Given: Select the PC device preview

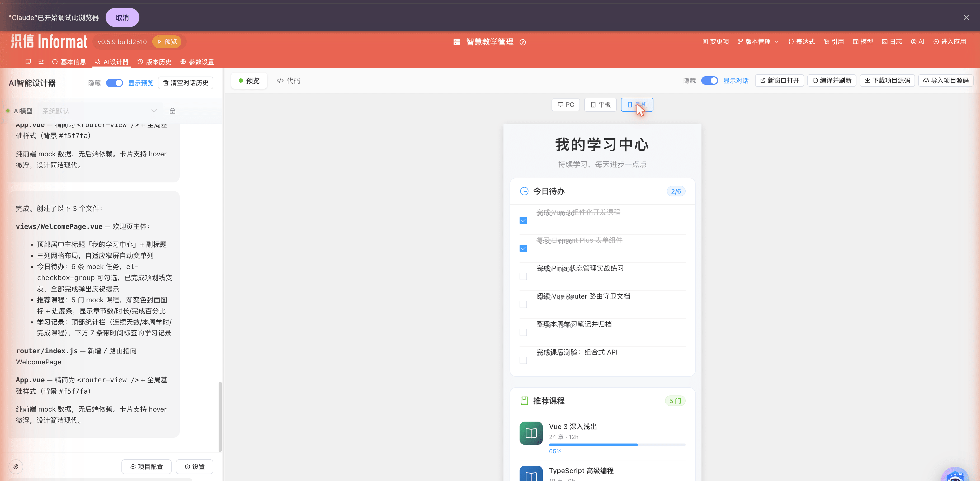Looking at the screenshot, I should pos(566,105).
